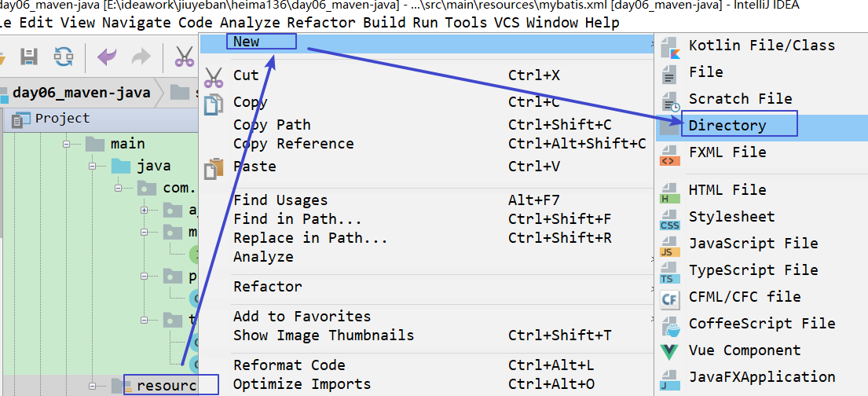
Task: Collapse the java folder node
Action: tap(93, 167)
